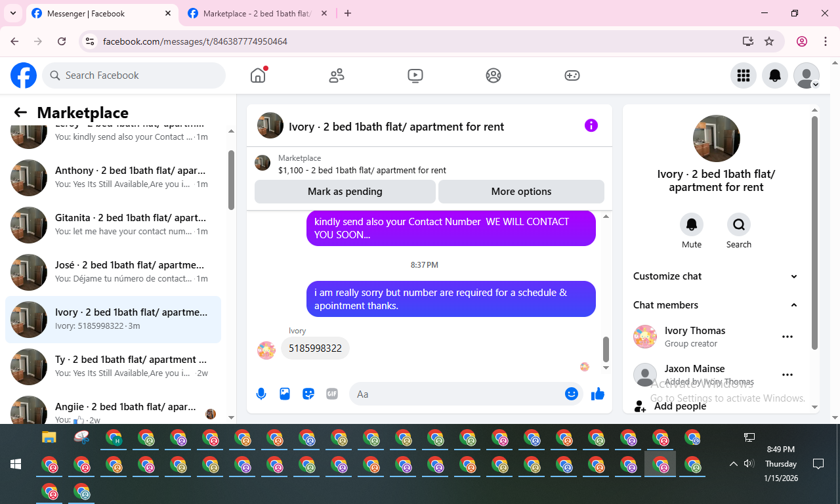The width and height of the screenshot is (840, 504).
Task: Show hidden system tray icons
Action: coord(733,464)
